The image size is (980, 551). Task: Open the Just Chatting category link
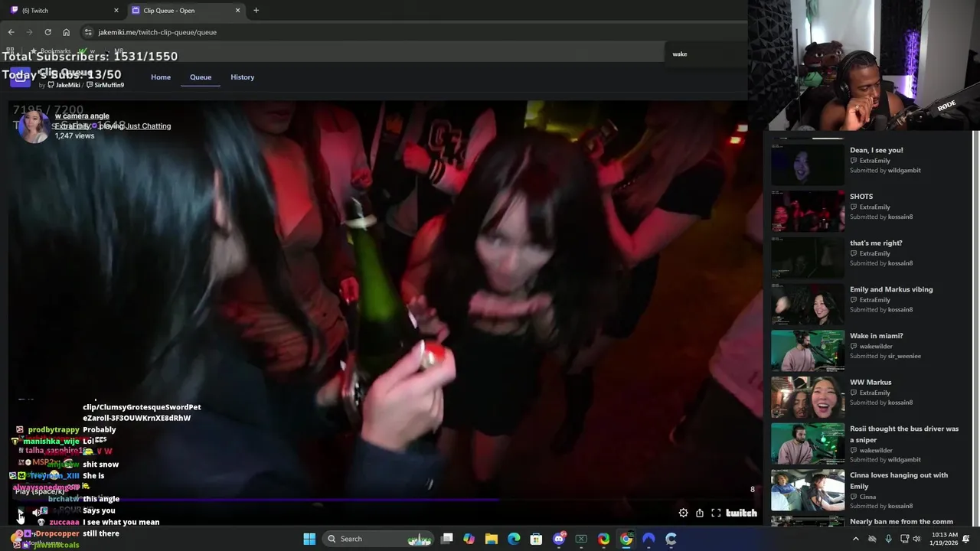pyautogui.click(x=149, y=126)
